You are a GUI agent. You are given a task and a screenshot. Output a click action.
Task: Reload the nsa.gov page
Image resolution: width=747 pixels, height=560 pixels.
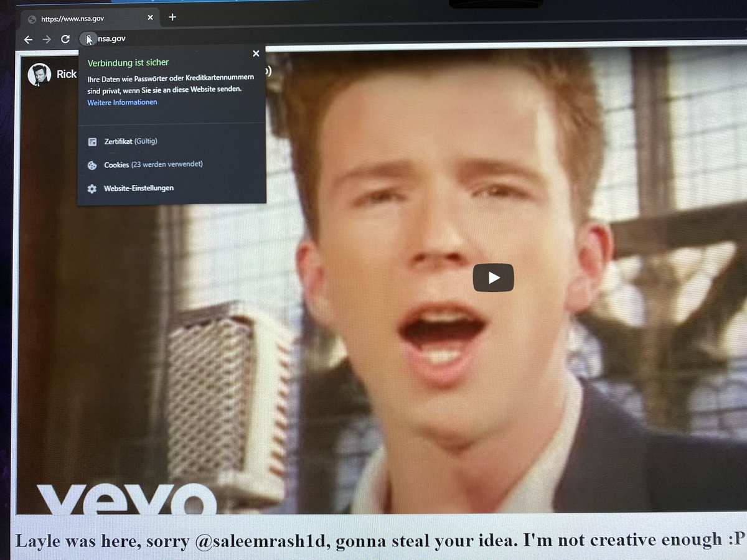coord(65,39)
